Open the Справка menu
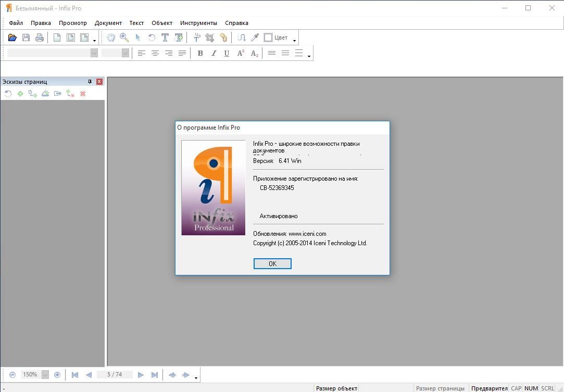This screenshot has height=392, width=564. coord(236,23)
